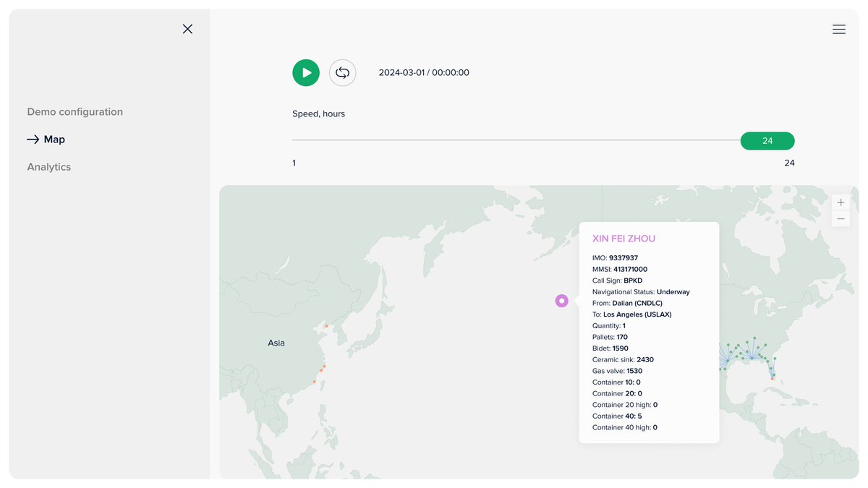Click the loop/reset circular arrows button

(x=343, y=72)
